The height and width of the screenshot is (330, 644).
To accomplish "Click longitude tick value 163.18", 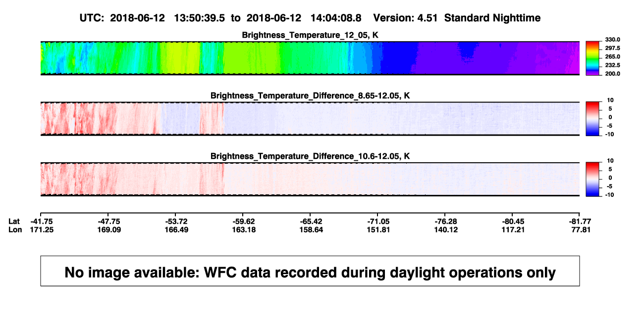I will click(243, 230).
